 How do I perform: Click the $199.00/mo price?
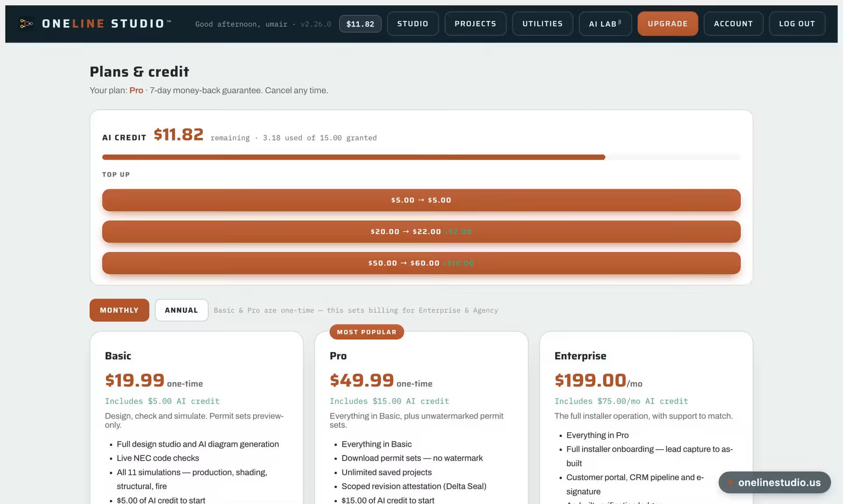pyautogui.click(x=598, y=380)
